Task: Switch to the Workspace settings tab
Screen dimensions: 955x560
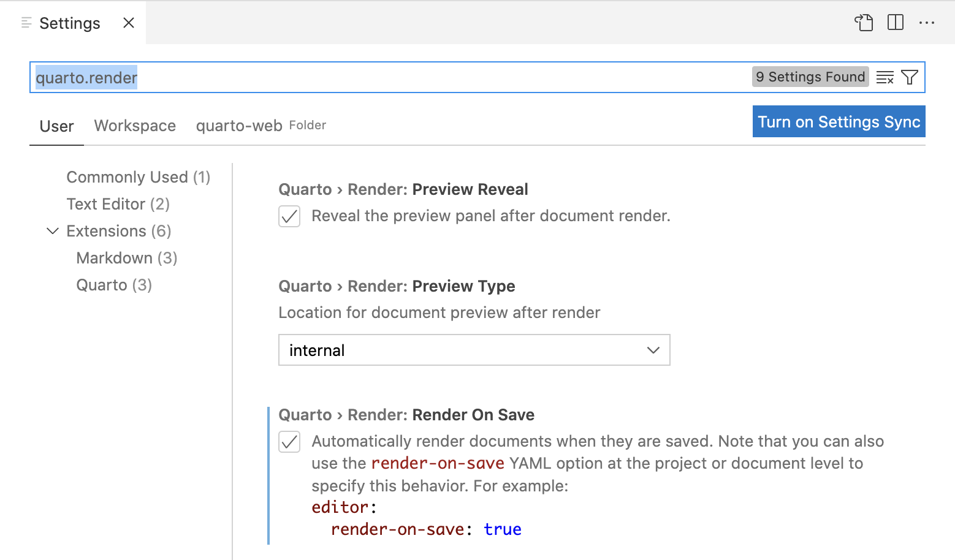Action: [135, 126]
